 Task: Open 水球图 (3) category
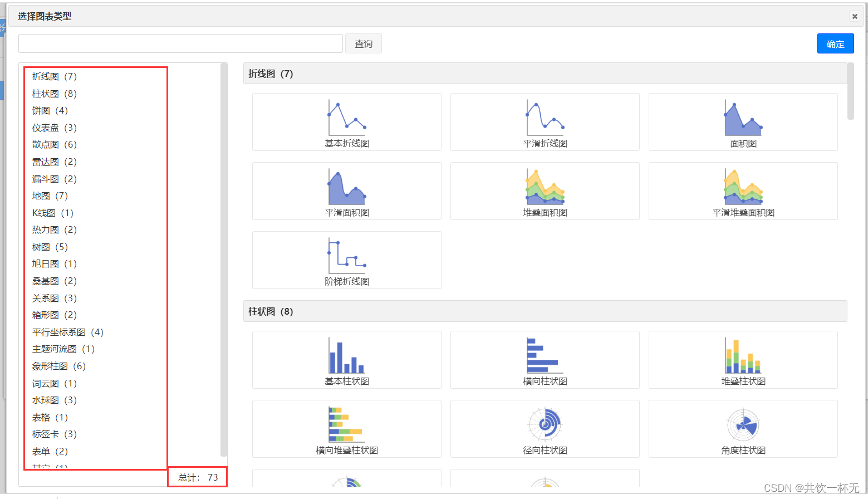(55, 400)
